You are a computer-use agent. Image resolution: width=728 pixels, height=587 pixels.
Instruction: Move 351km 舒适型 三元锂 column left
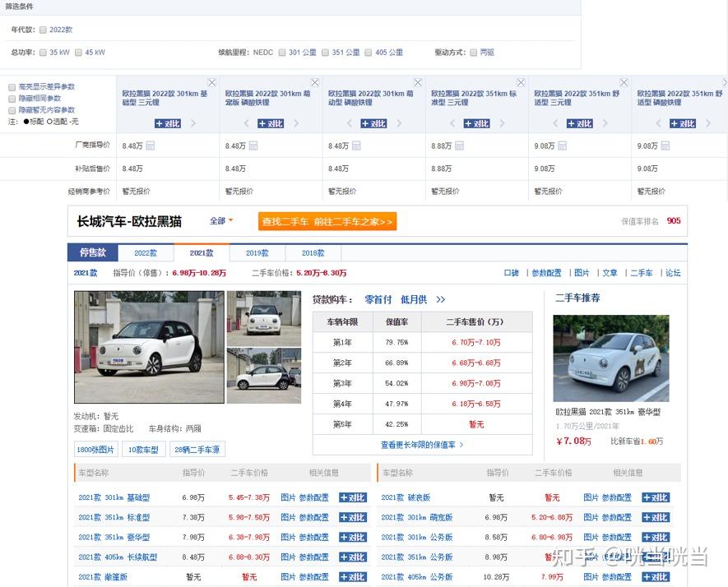pos(556,123)
